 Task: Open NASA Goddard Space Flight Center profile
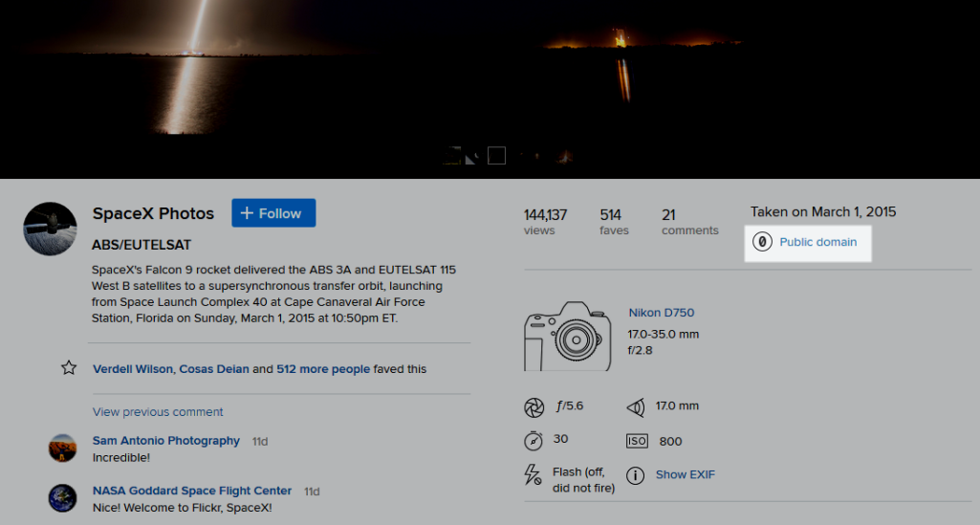point(192,491)
